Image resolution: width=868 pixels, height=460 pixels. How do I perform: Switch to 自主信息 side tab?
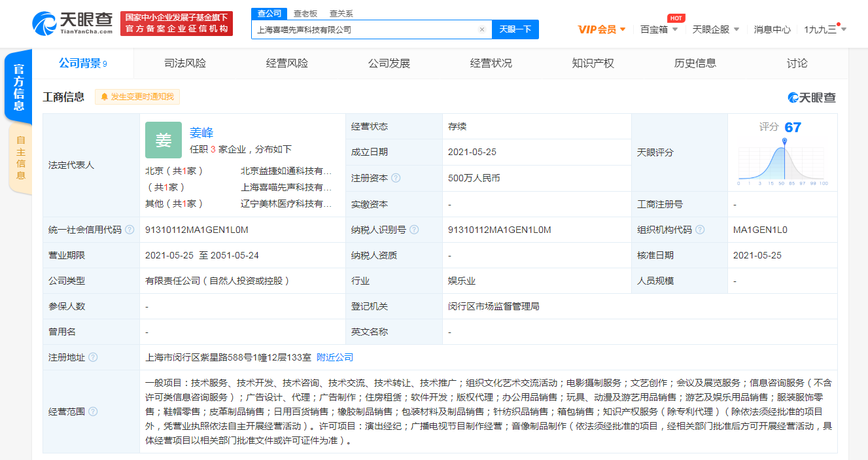20,157
